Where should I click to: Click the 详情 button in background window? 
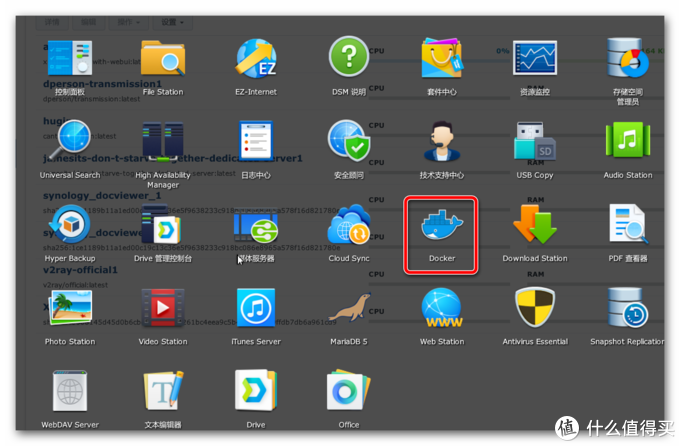[52, 22]
